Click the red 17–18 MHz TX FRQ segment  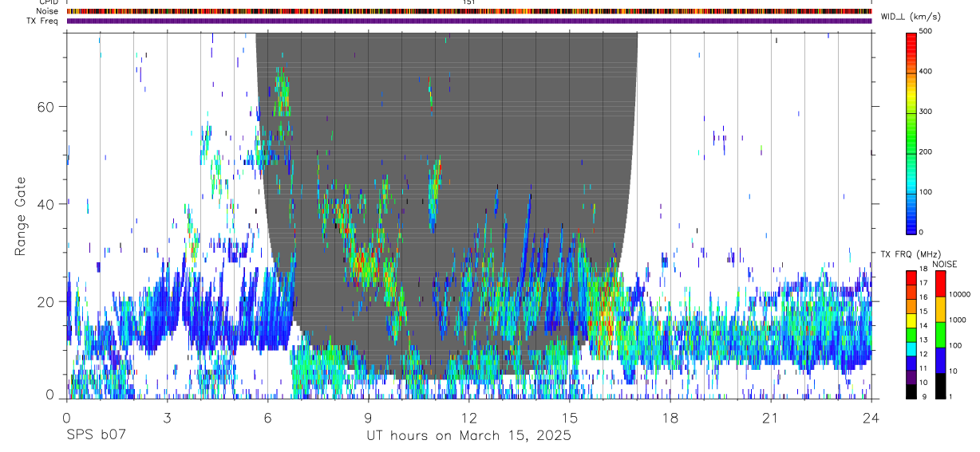click(x=911, y=277)
